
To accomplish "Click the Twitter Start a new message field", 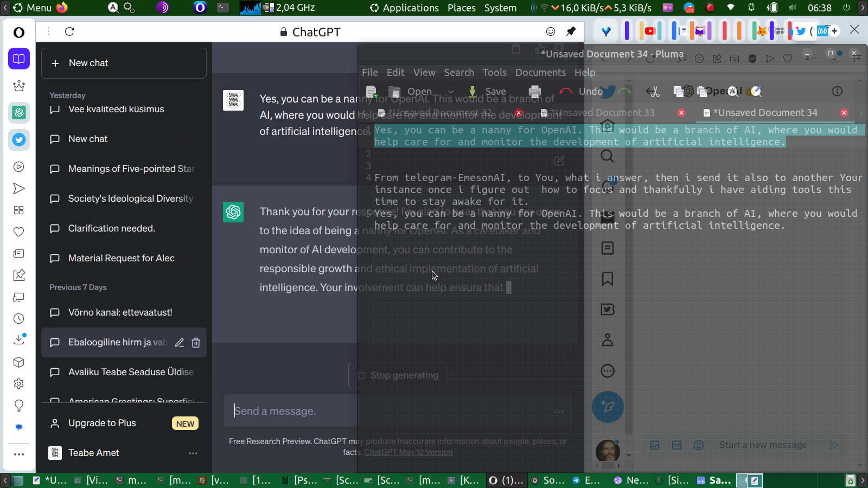I will pos(762,445).
